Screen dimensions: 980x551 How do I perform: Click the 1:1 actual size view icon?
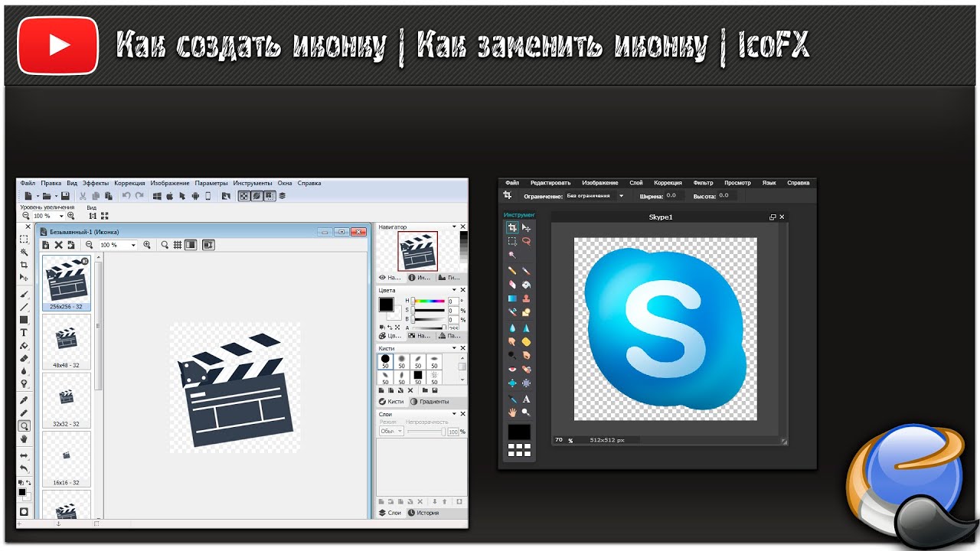[x=93, y=216]
